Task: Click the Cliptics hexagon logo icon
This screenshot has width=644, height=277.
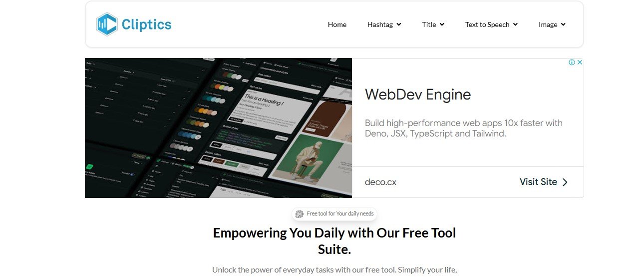Action: (107, 24)
